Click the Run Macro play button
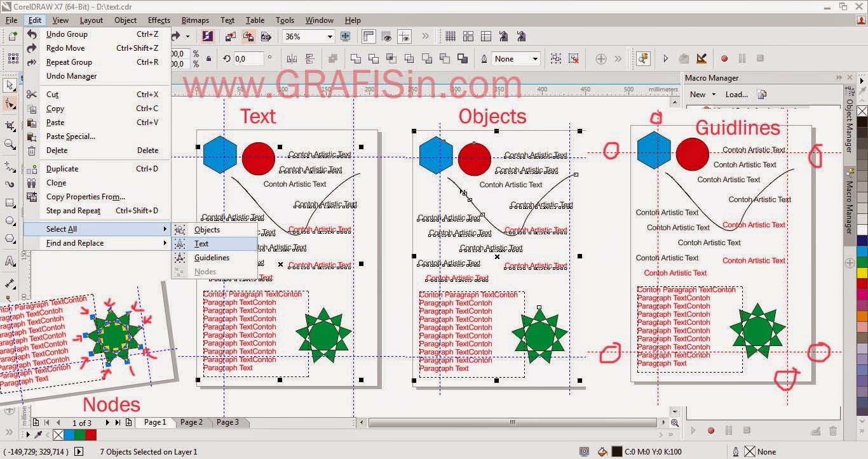 click(x=665, y=59)
